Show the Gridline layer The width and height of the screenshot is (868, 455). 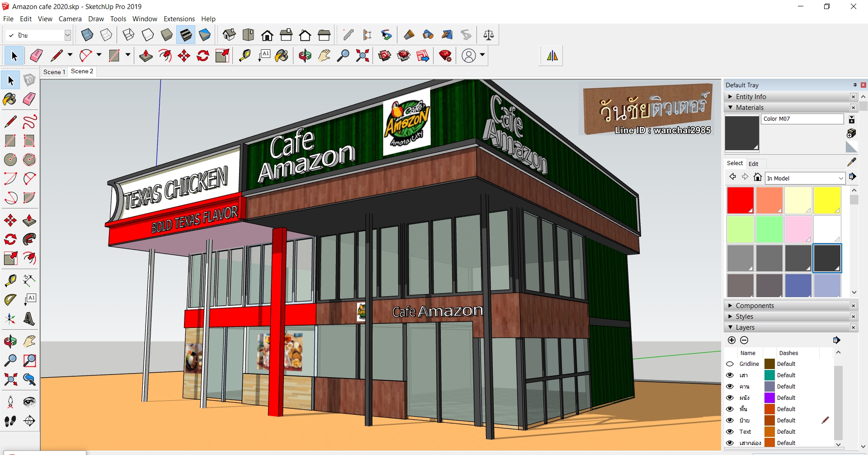pos(730,364)
